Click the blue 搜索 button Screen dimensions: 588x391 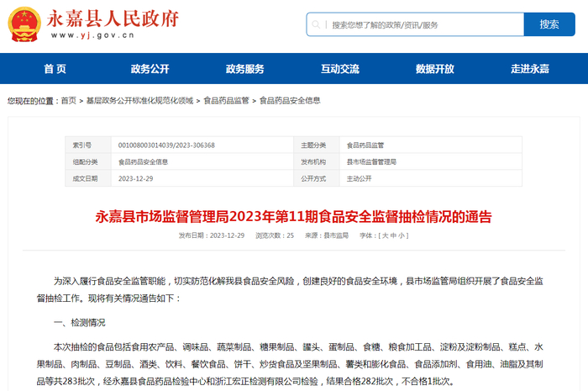pyautogui.click(x=549, y=24)
